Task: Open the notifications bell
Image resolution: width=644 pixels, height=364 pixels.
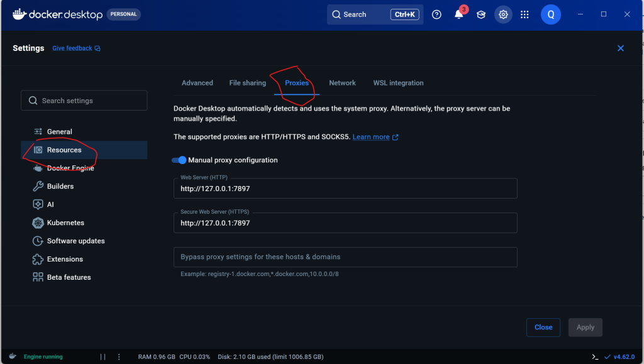Action: click(459, 14)
